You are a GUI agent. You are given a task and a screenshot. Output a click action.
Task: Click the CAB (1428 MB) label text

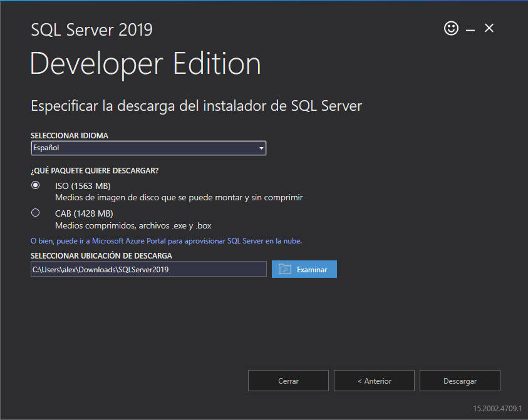(x=84, y=213)
